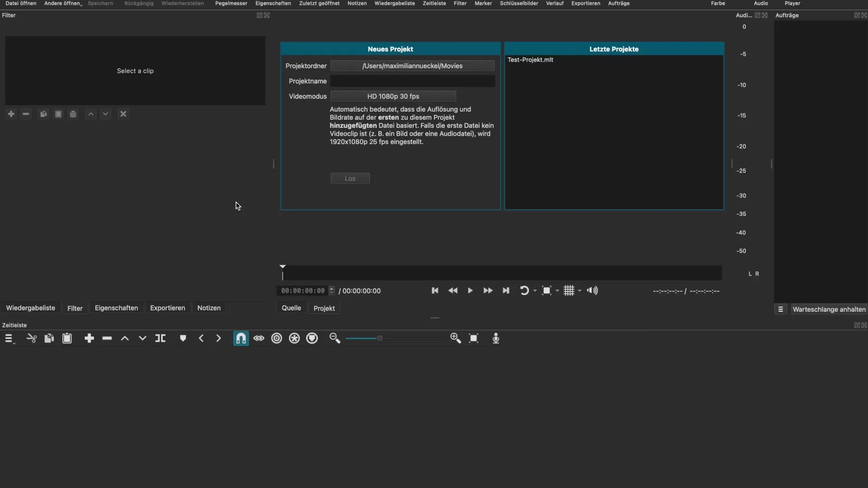Switch to Wiedergabeliste tab
The height and width of the screenshot is (488, 868).
pyautogui.click(x=31, y=308)
